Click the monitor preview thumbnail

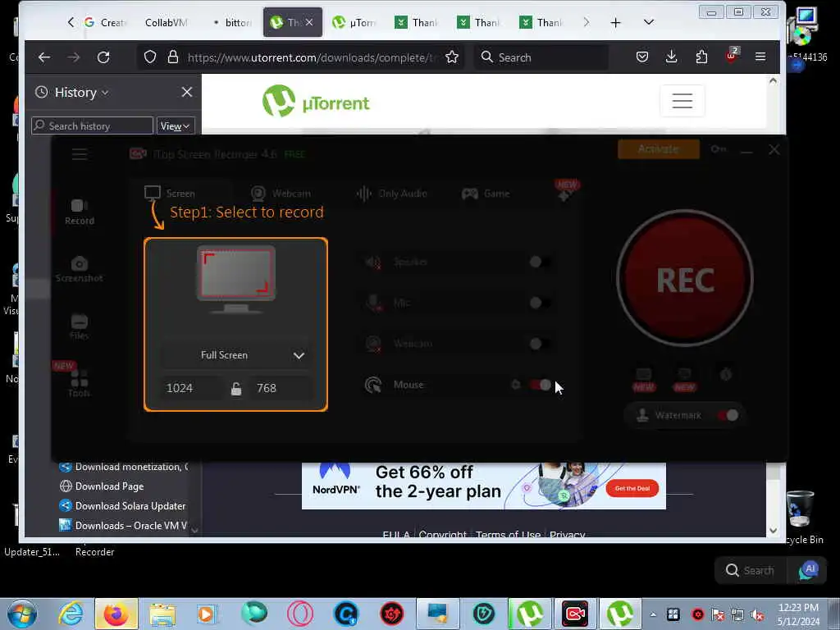point(236,279)
